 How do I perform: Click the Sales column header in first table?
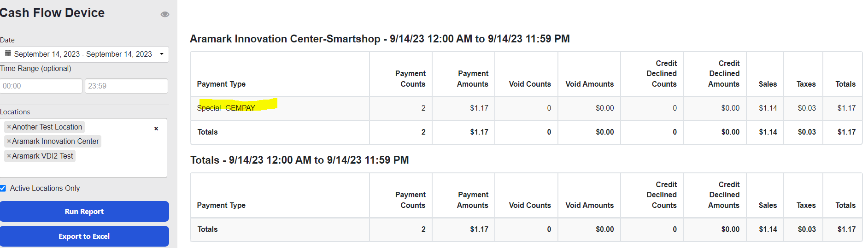click(x=768, y=84)
